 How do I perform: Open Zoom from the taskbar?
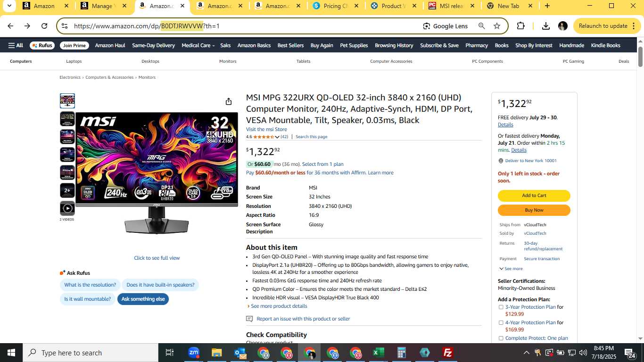[x=194, y=353]
